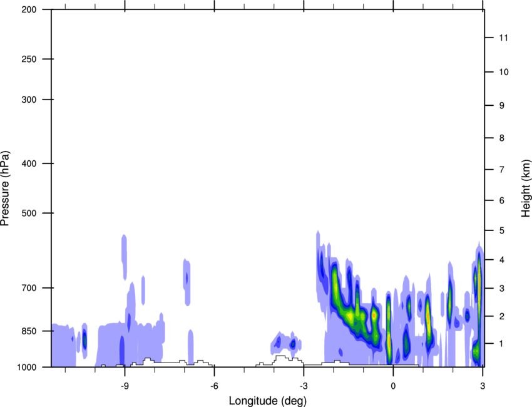Select the 500 pressure tick label
The height and width of the screenshot is (407, 532).
pyautogui.click(x=29, y=213)
